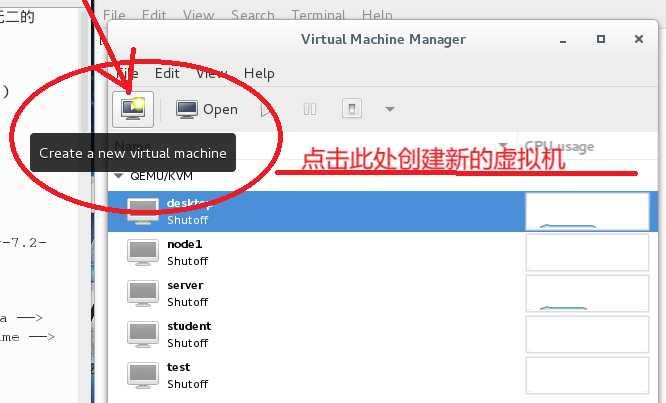The width and height of the screenshot is (666, 403).
Task: Click the Shutoff status under student
Action: pos(187,343)
